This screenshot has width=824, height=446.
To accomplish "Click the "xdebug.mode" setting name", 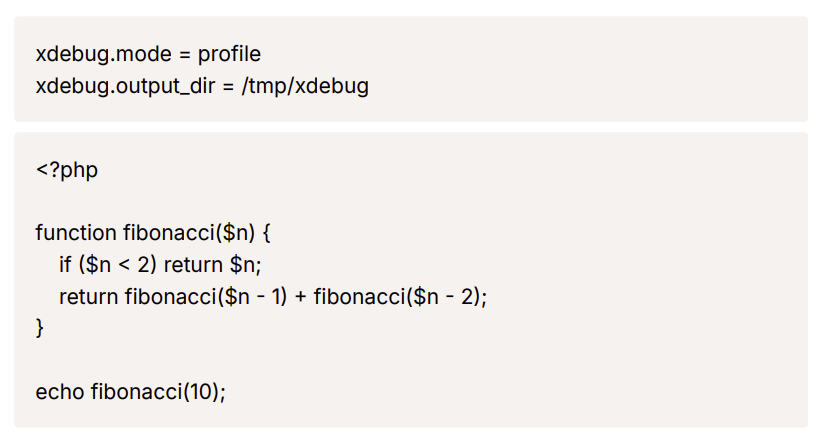I will pyautogui.click(x=104, y=55).
